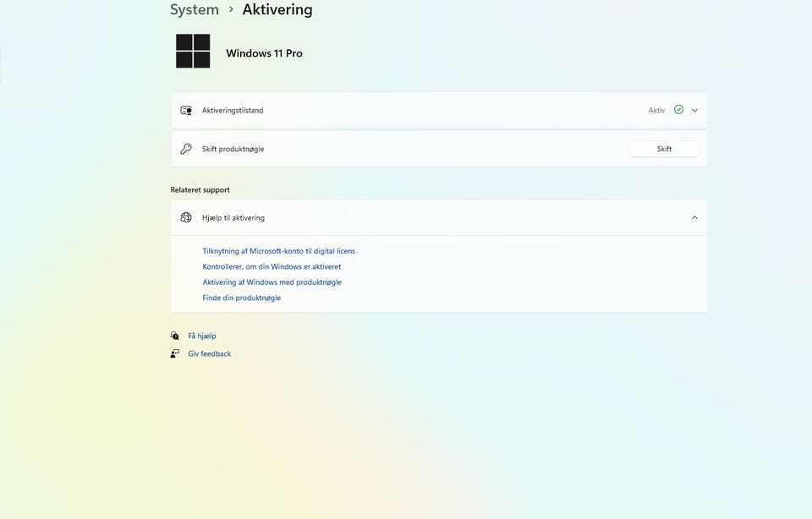Click the Windows 11 Pro edition text

[x=264, y=53]
